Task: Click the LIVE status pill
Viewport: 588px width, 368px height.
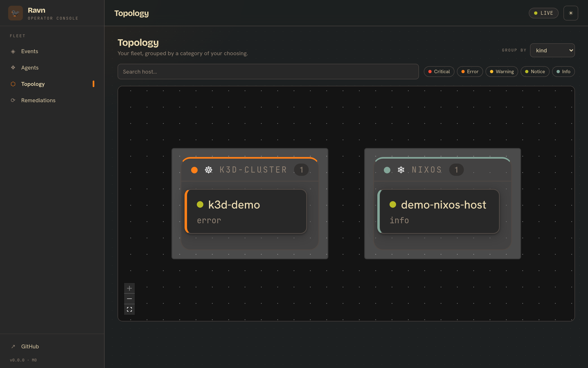Action: pos(543,13)
